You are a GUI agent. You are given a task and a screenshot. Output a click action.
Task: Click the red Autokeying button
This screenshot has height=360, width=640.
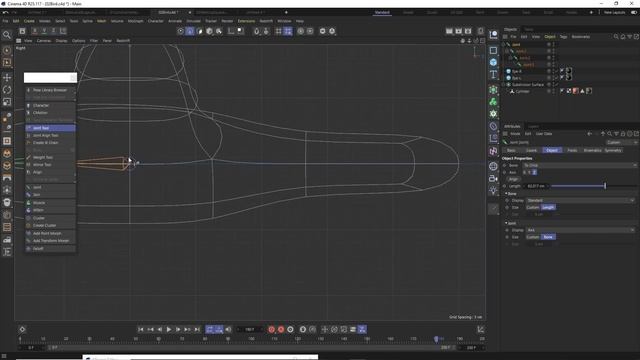(x=281, y=329)
